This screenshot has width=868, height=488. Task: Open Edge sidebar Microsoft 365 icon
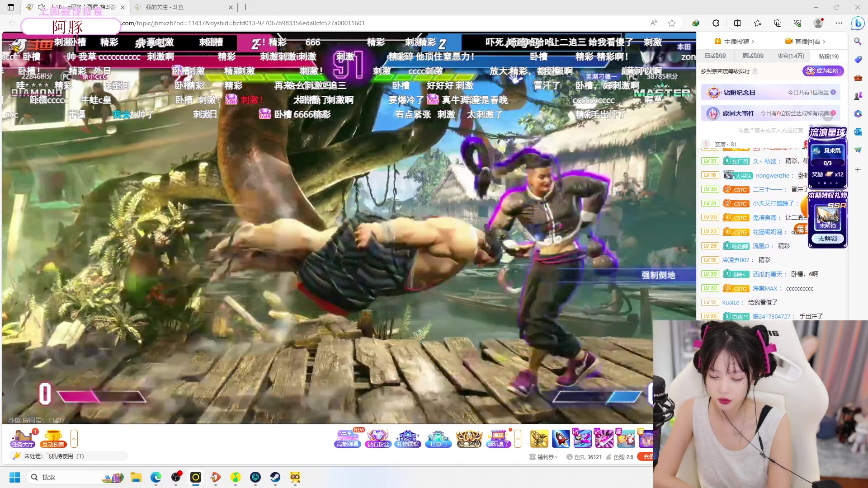[858, 114]
